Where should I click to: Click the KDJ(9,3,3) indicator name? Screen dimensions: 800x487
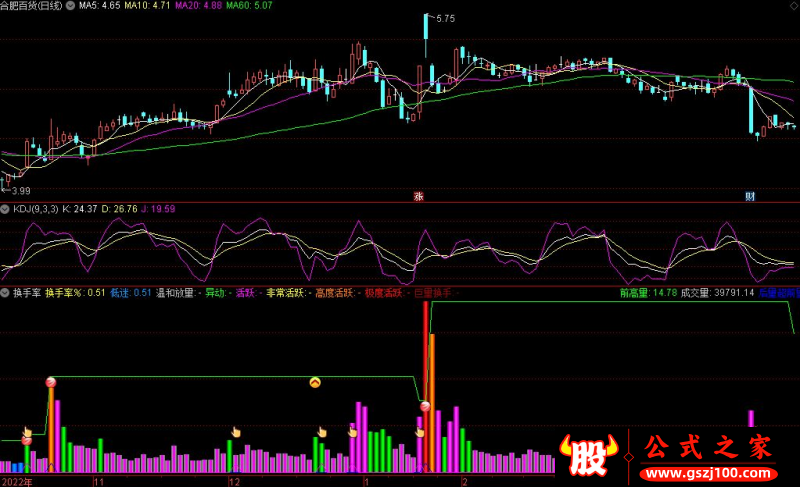click(36, 209)
